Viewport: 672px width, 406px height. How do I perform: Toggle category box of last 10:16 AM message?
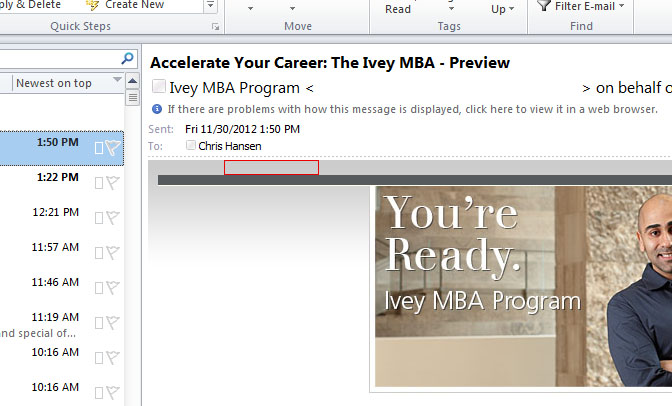click(99, 393)
